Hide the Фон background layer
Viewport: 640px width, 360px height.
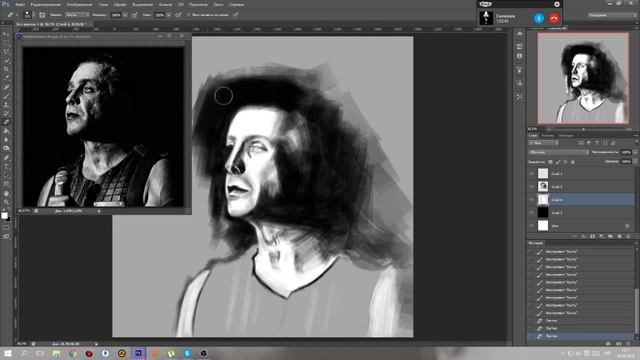531,226
